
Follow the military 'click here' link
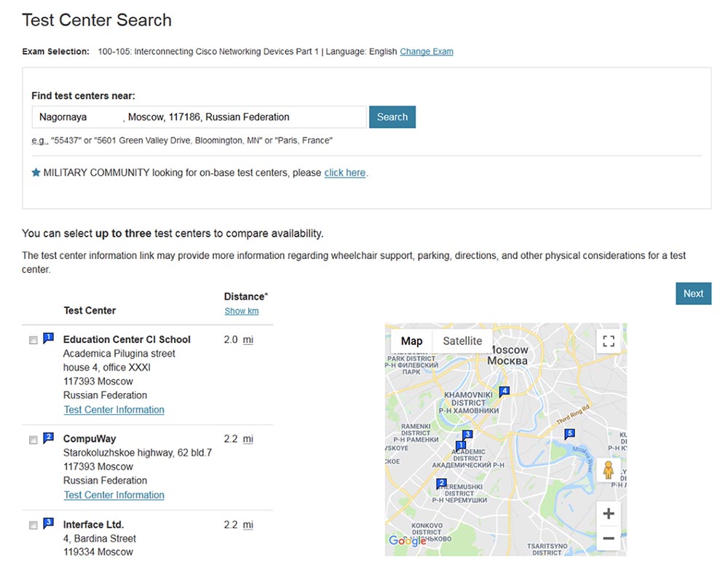(345, 172)
